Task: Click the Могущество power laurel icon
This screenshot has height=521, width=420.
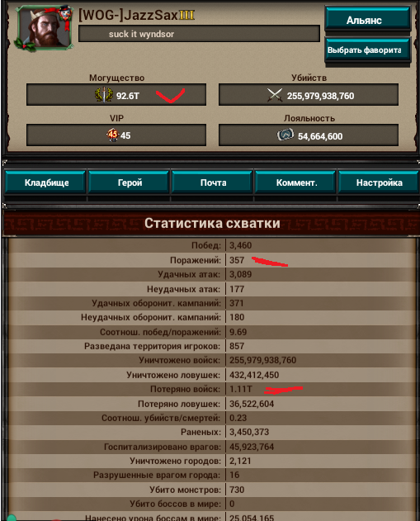Action: coord(104,95)
